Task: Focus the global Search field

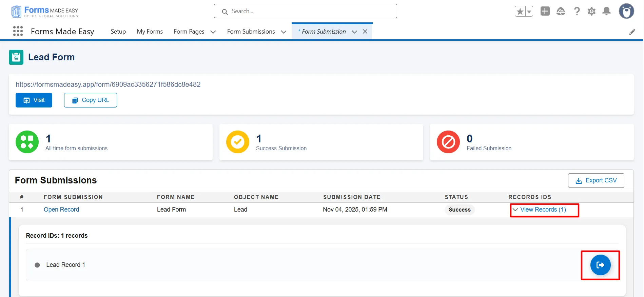Action: point(305,11)
